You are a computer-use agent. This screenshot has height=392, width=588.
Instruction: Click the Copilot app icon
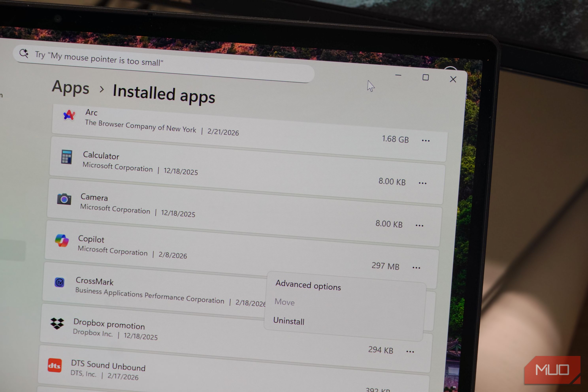pos(62,240)
